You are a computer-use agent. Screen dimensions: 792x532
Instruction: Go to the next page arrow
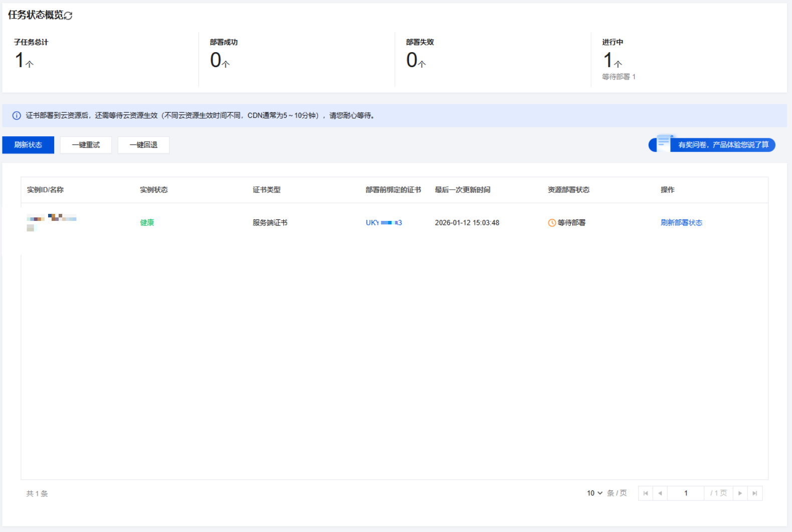coord(740,493)
